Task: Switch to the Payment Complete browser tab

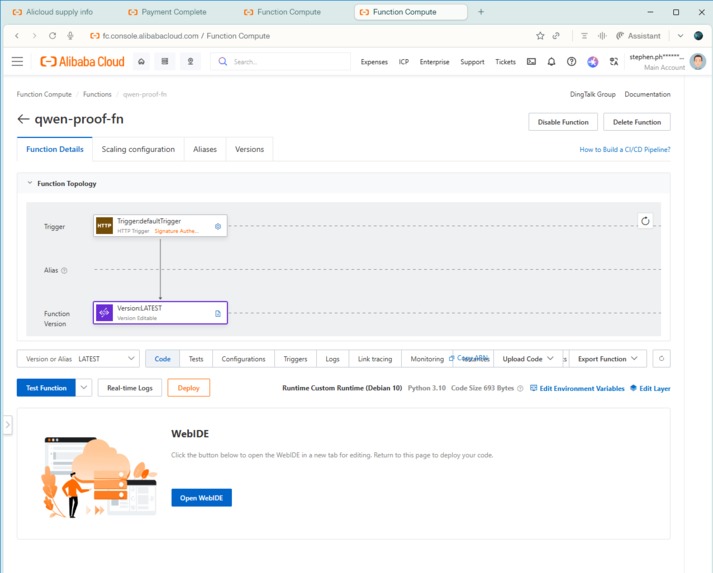Action: click(174, 12)
